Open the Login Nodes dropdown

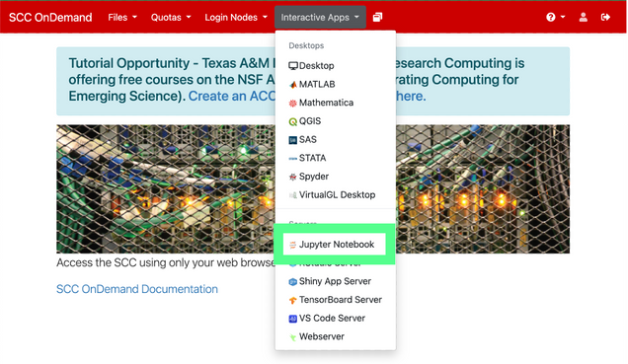point(236,17)
